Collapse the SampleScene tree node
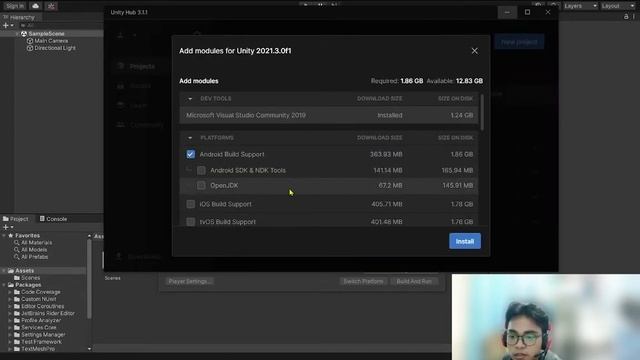 (x=17, y=33)
